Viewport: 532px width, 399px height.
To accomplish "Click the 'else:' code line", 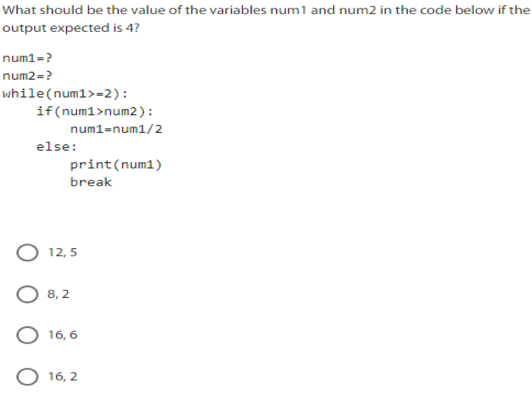I will (57, 147).
